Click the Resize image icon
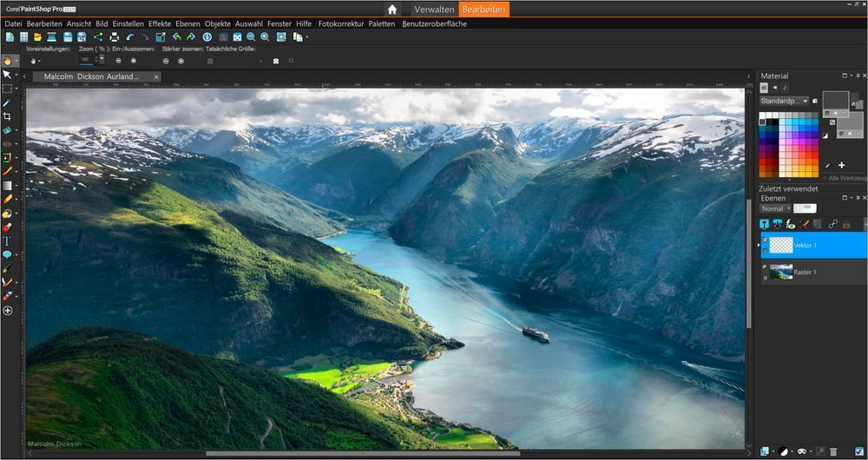The image size is (868, 460). click(161, 37)
